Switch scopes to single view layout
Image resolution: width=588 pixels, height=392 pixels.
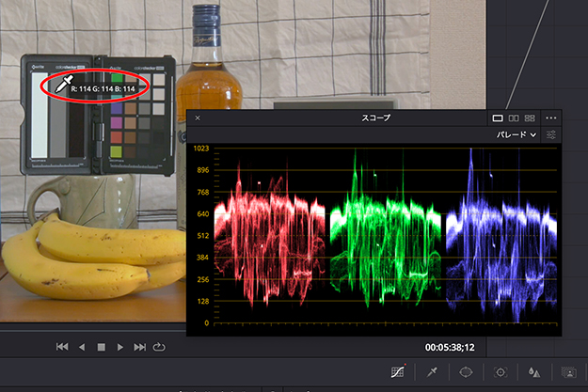coord(498,118)
